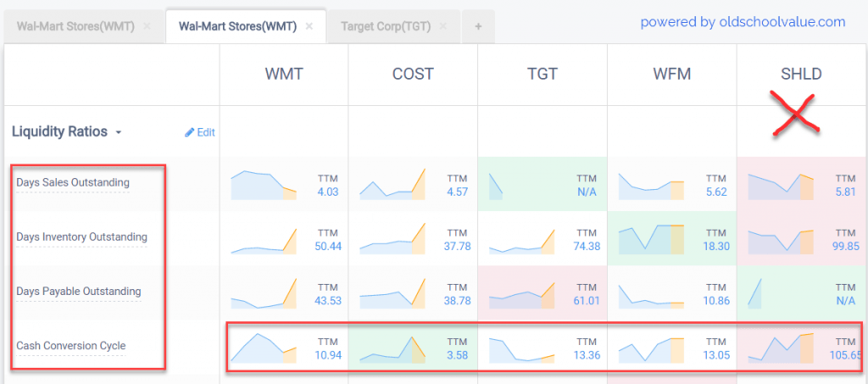868x384 pixels.
Task: Click the SHLD column header
Action: click(802, 75)
